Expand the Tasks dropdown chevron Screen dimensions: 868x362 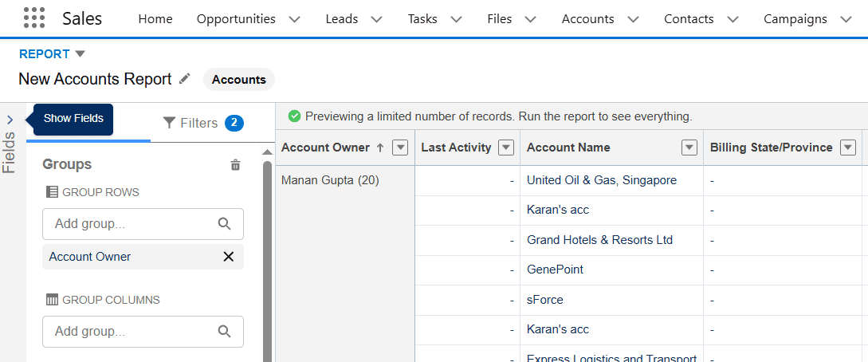tap(456, 19)
